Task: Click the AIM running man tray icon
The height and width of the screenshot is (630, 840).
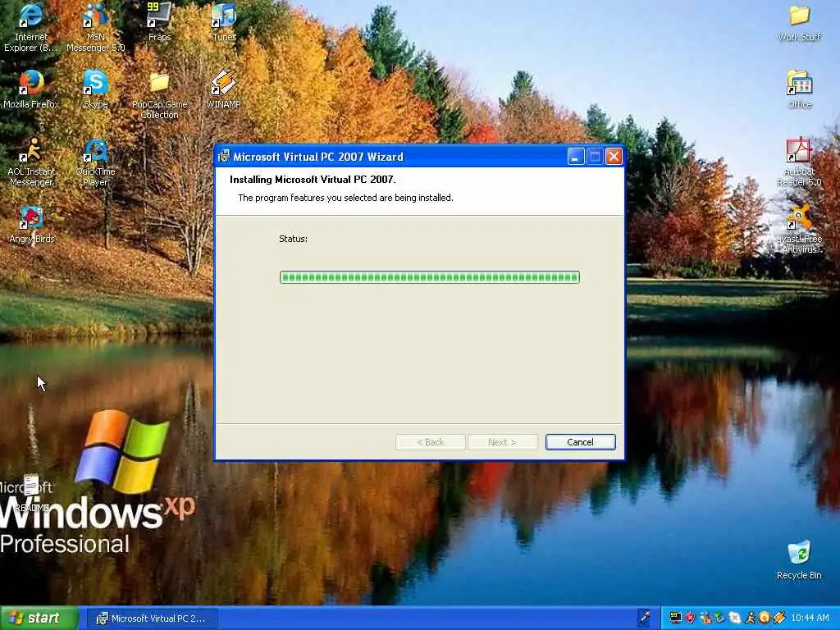Action: 750,618
